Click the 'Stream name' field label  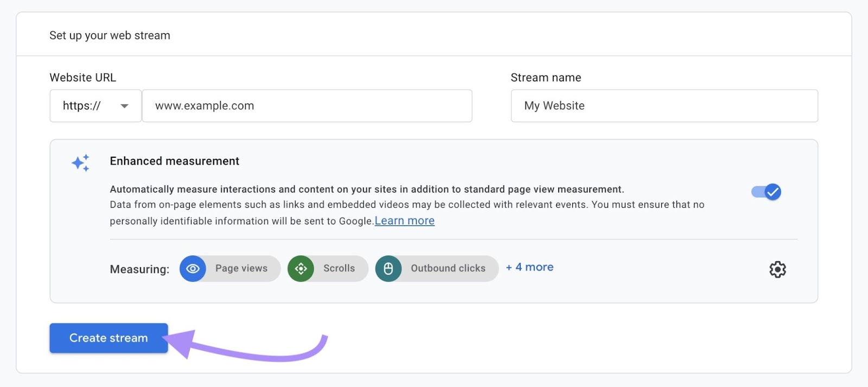[x=546, y=78]
